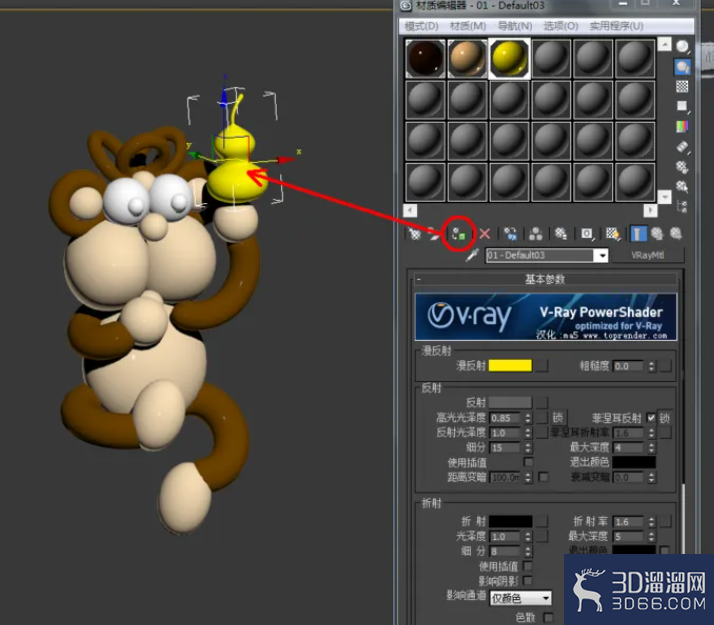The height and width of the screenshot is (625, 714).
Task: Click the Make Preview film icon
Action: 682,147
